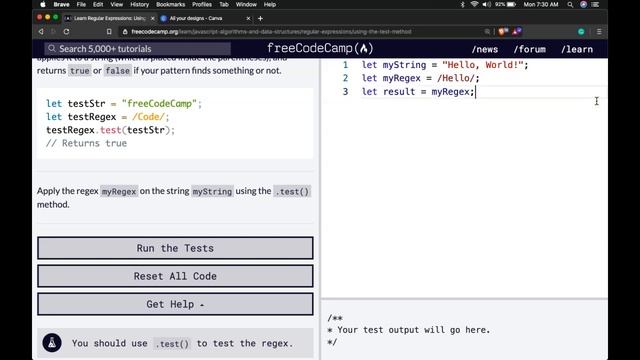Click Reset All Code button

pyautogui.click(x=175, y=276)
